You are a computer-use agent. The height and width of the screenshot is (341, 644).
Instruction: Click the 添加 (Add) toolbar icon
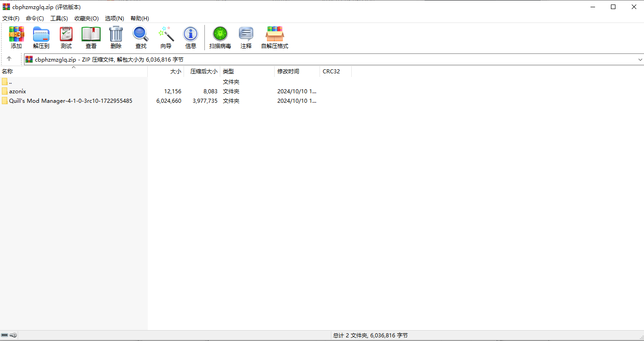tap(16, 34)
